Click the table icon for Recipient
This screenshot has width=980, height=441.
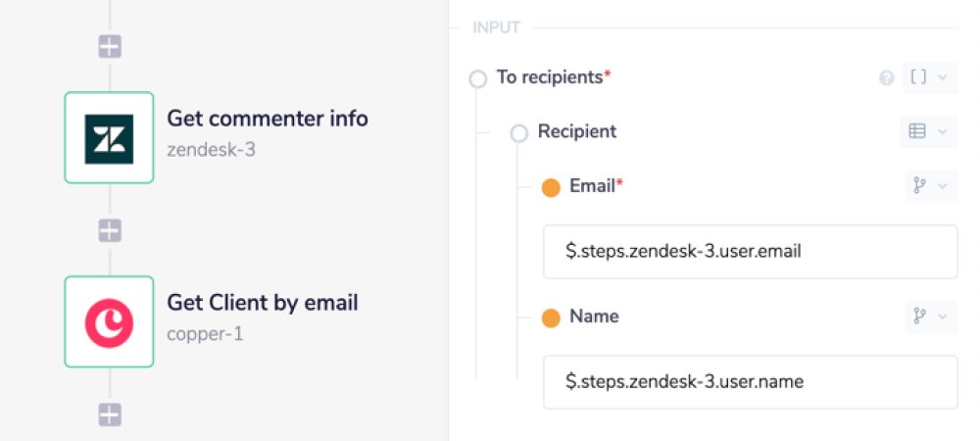click(918, 131)
